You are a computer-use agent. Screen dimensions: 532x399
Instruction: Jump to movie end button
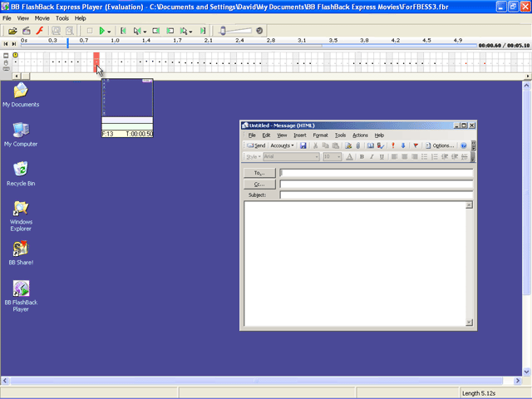pos(203,31)
